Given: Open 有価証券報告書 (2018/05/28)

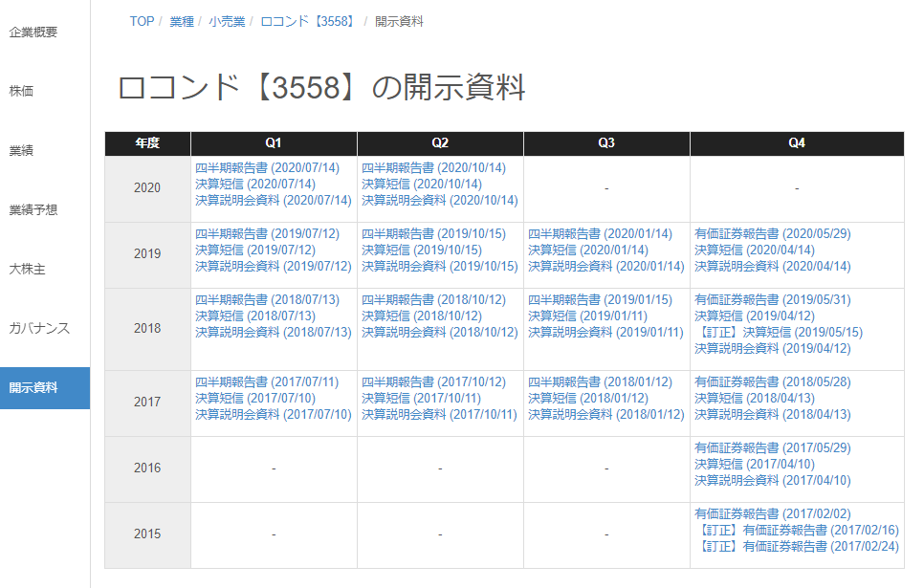Looking at the screenshot, I should tap(773, 382).
